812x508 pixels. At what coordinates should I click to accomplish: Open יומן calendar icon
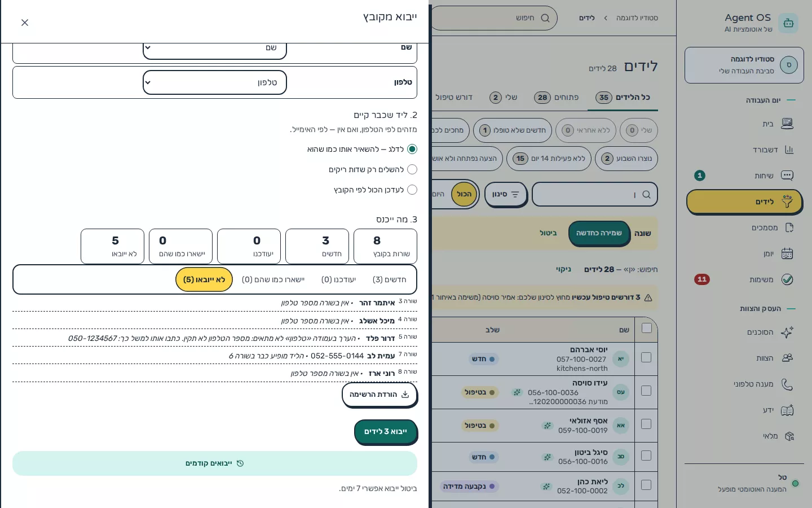(787, 253)
